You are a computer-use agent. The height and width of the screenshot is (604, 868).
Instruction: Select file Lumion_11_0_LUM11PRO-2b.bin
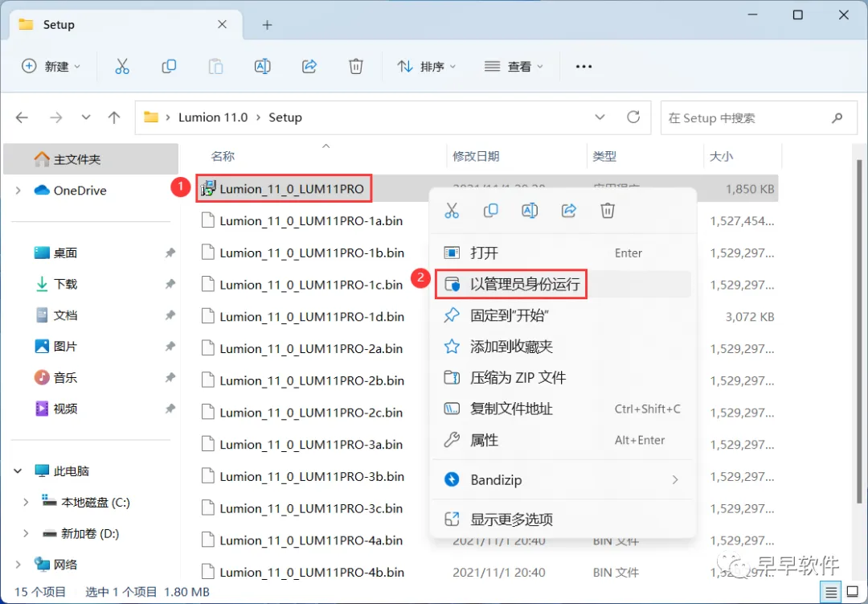click(x=312, y=380)
